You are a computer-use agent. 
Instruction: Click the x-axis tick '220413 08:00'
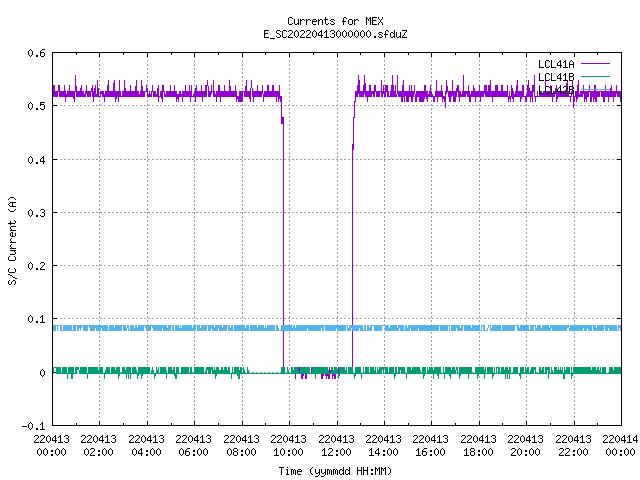[x=241, y=446]
